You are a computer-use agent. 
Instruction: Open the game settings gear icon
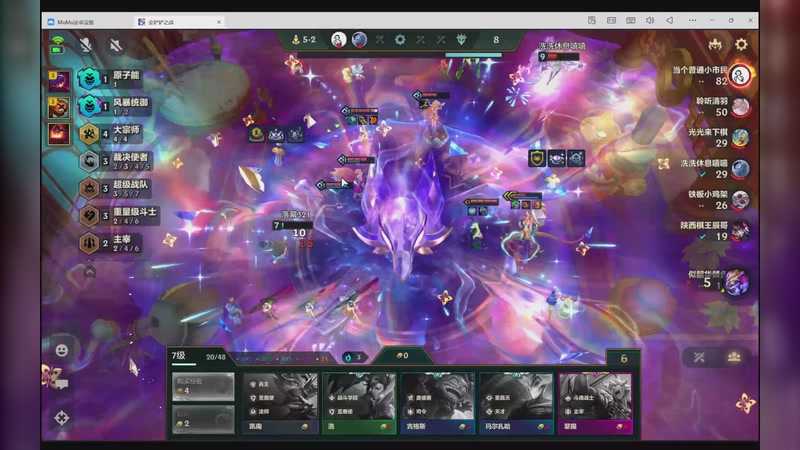pos(741,44)
